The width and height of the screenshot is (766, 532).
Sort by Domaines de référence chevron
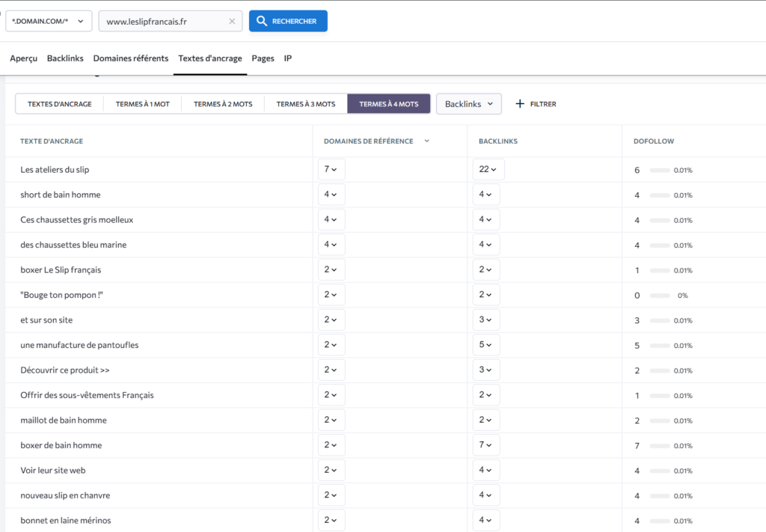click(x=426, y=141)
